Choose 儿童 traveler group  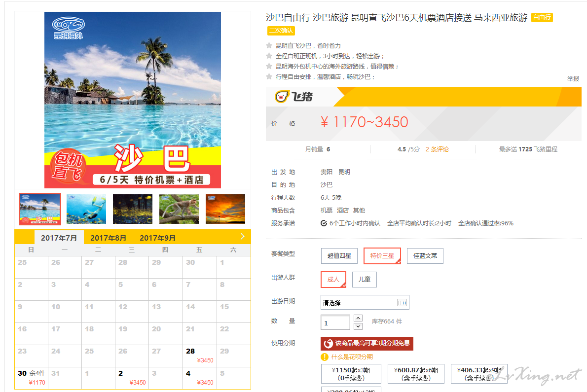(x=364, y=280)
